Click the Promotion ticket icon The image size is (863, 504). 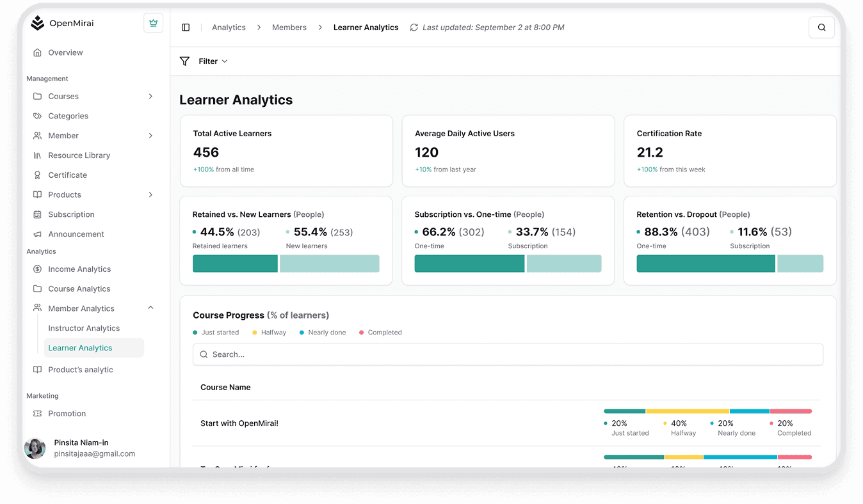click(37, 414)
